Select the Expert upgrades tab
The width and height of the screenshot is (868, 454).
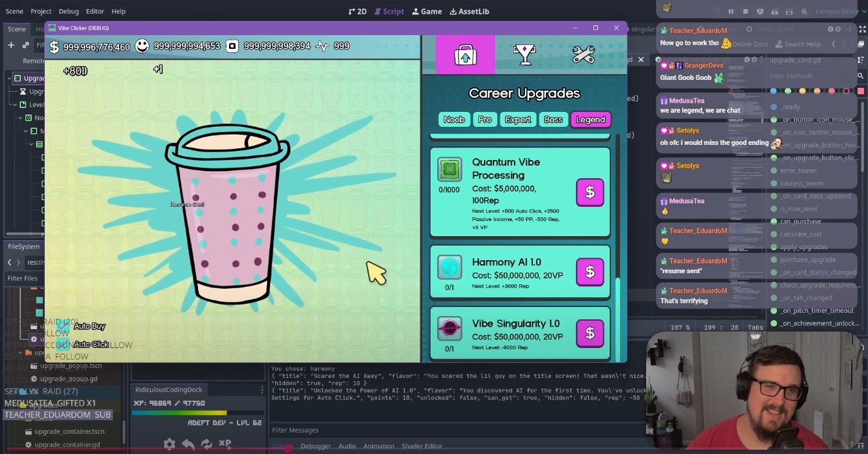518,120
